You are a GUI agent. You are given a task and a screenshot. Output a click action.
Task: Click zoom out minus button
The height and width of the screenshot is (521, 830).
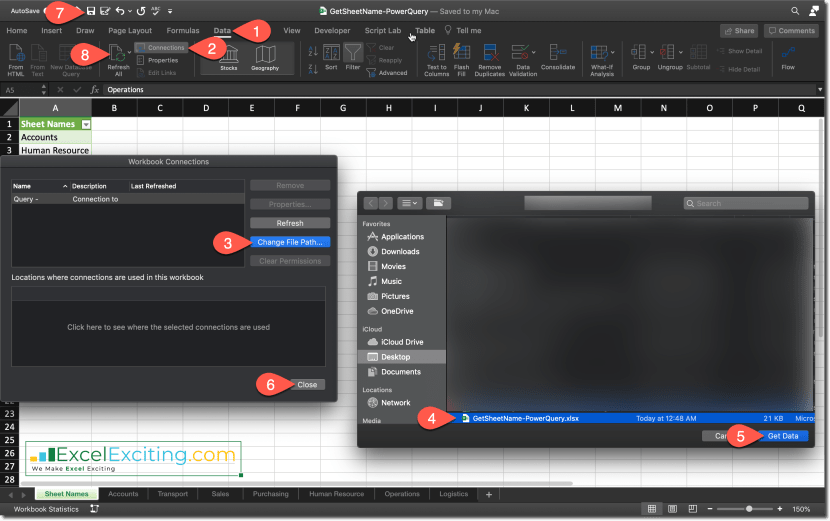point(709,509)
